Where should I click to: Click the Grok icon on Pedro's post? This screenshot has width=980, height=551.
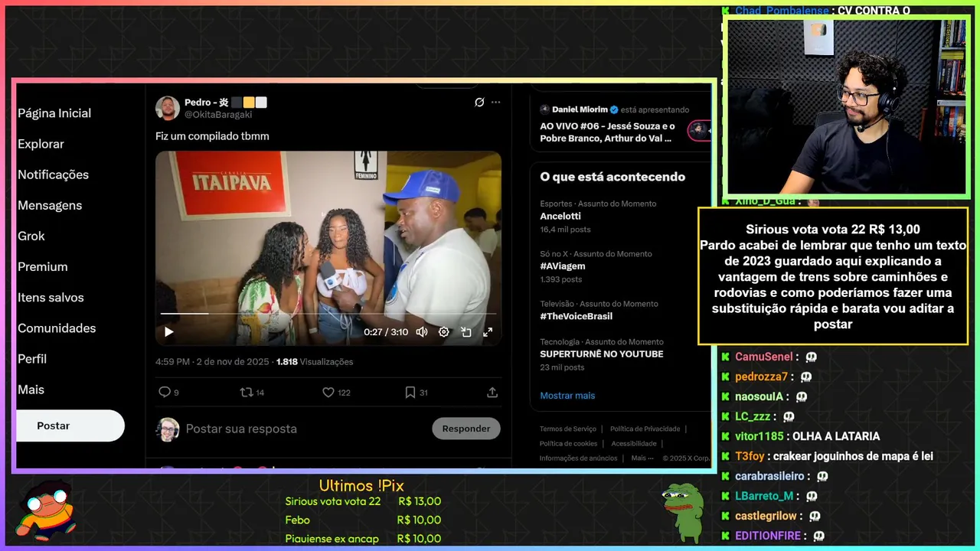479,103
